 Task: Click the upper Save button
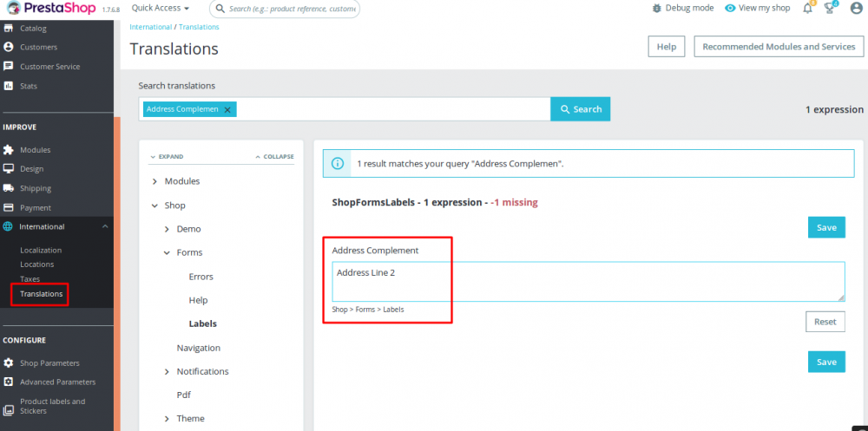coord(826,227)
